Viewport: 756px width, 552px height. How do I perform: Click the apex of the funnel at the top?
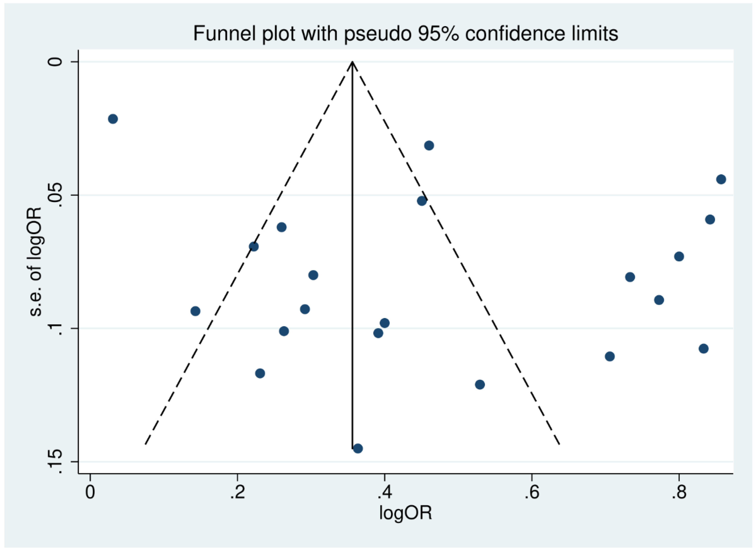(352, 62)
